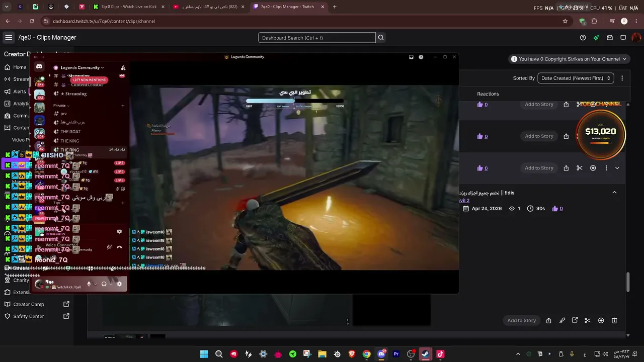The image size is (644, 362).
Task: Open the Twitch profile avatar menu
Action: coord(636,38)
